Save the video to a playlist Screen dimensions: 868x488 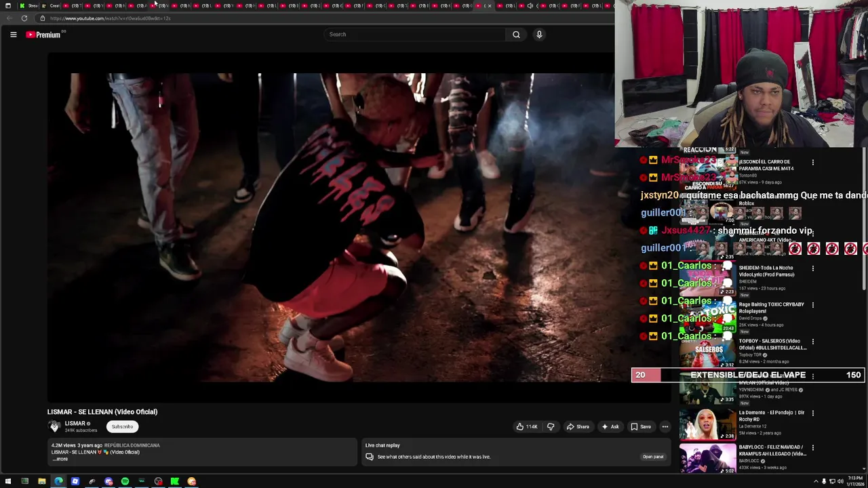click(641, 426)
